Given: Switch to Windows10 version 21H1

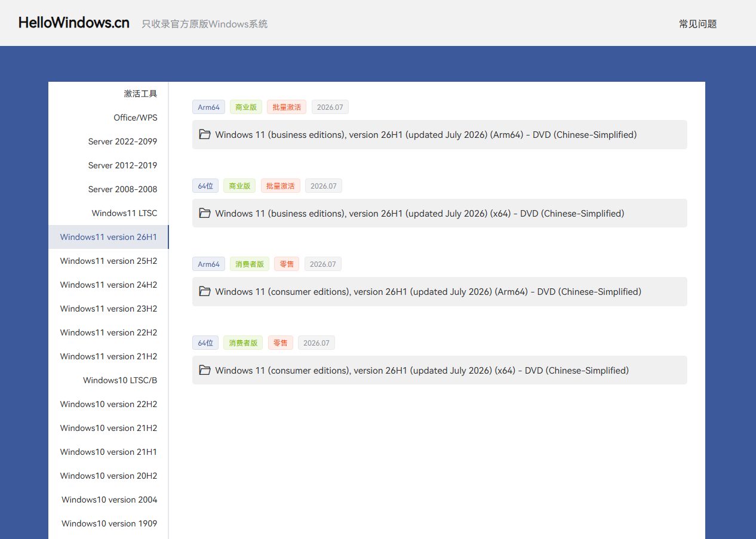Looking at the screenshot, I should [109, 452].
